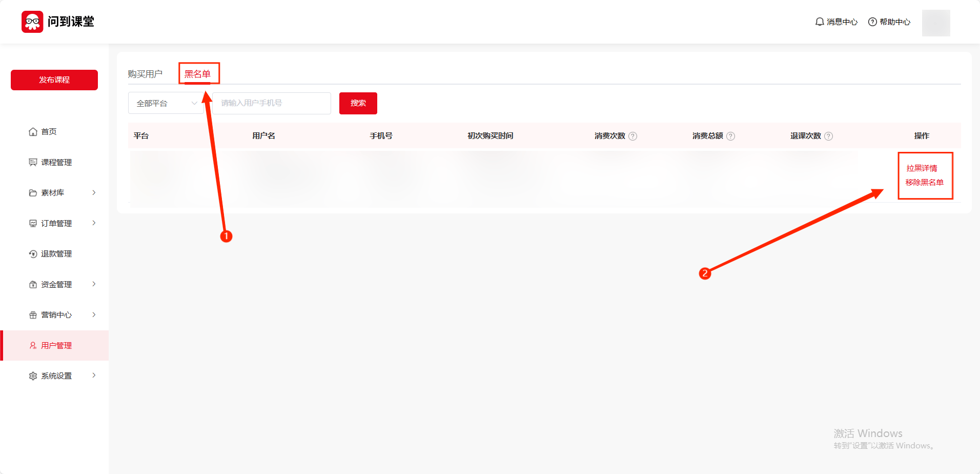Open the 全部平台 platform dropdown
This screenshot has height=474, width=980.
(166, 103)
